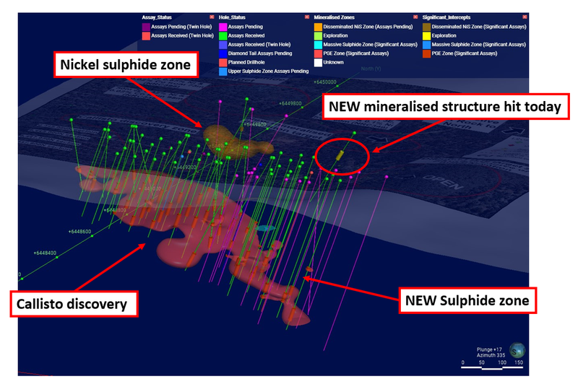The height and width of the screenshot is (392, 578).
Task: Pick the yellow Exploration swatch in Significant_Intercepts
Action: click(x=426, y=36)
